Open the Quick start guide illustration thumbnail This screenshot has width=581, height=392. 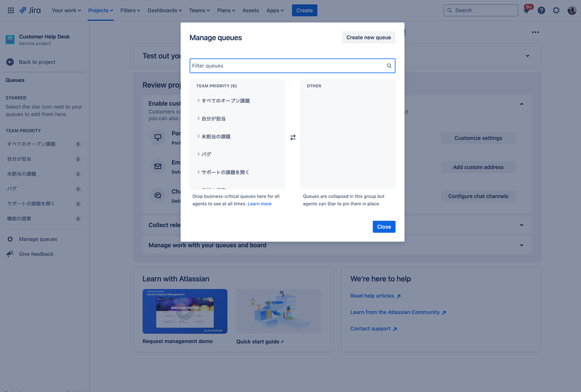tap(279, 311)
